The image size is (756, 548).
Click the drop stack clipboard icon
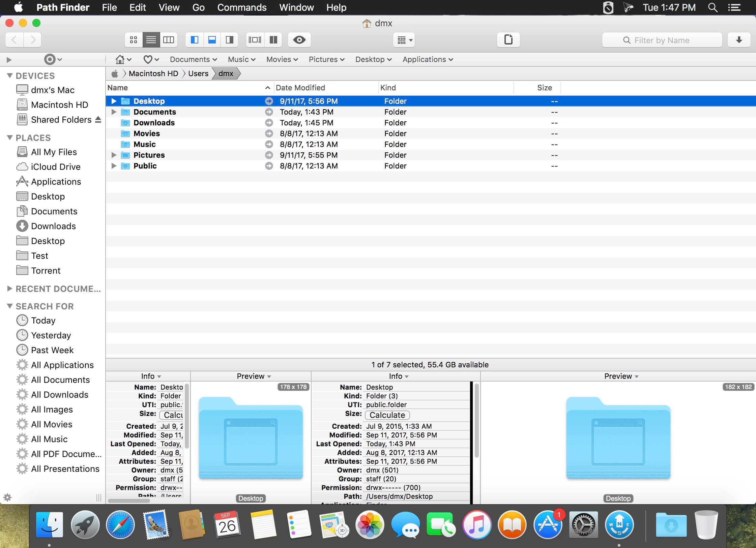pyautogui.click(x=508, y=40)
